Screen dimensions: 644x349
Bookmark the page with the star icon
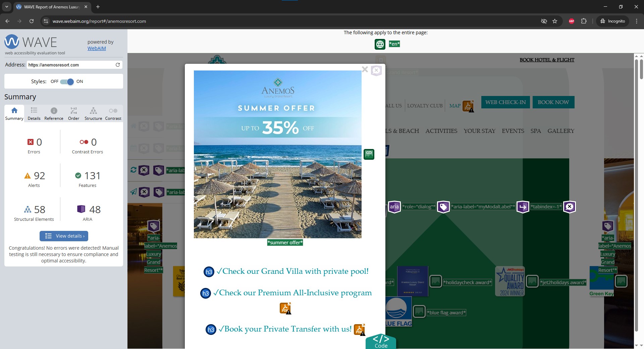point(555,21)
